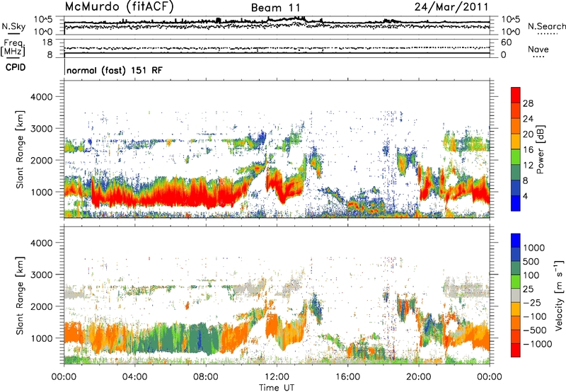Click the 'Velocity [m s-1]' colorbar title
The height and width of the screenshot is (392, 566).
(559, 295)
